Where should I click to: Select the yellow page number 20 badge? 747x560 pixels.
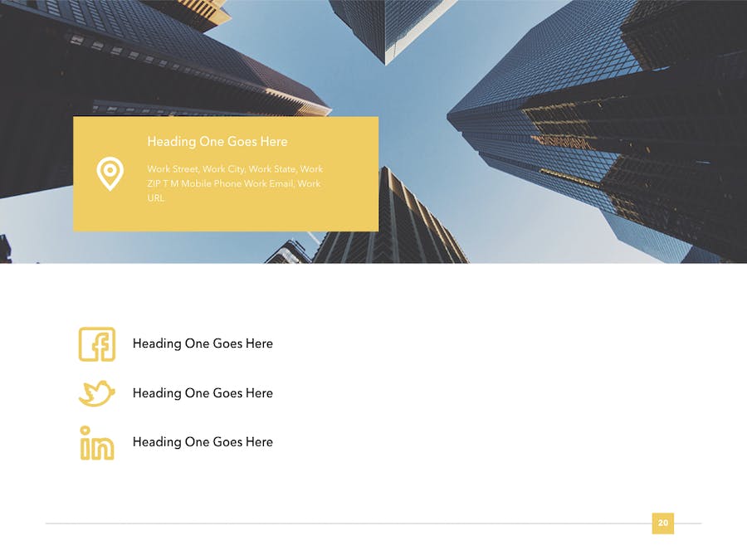click(x=662, y=523)
